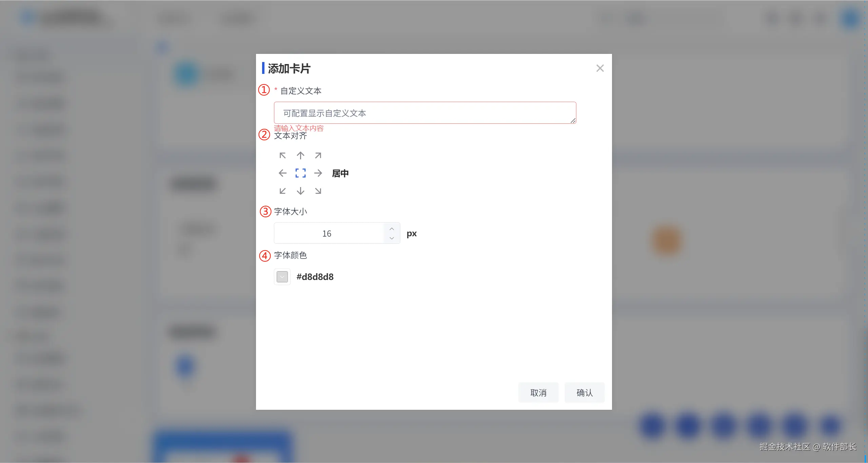Increase font size with up stepper
The height and width of the screenshot is (463, 868).
392,229
